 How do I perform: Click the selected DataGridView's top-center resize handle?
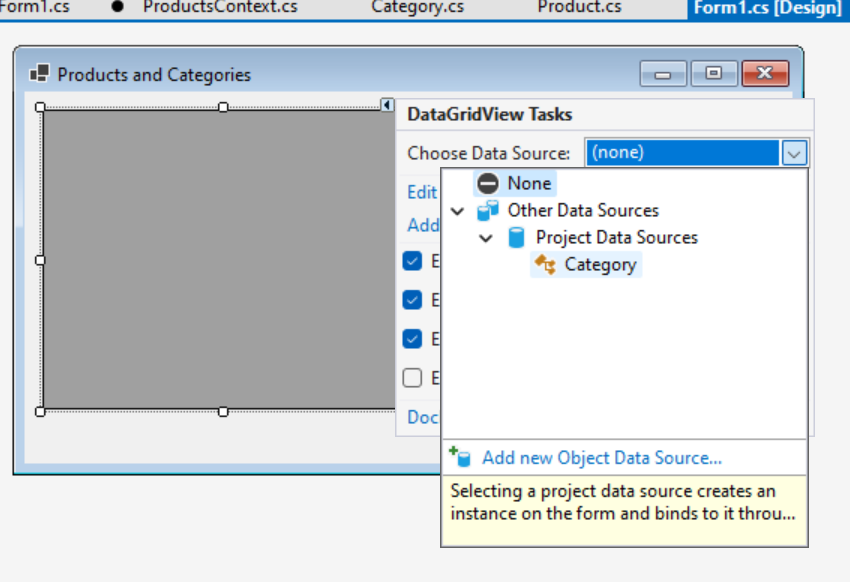click(222, 106)
